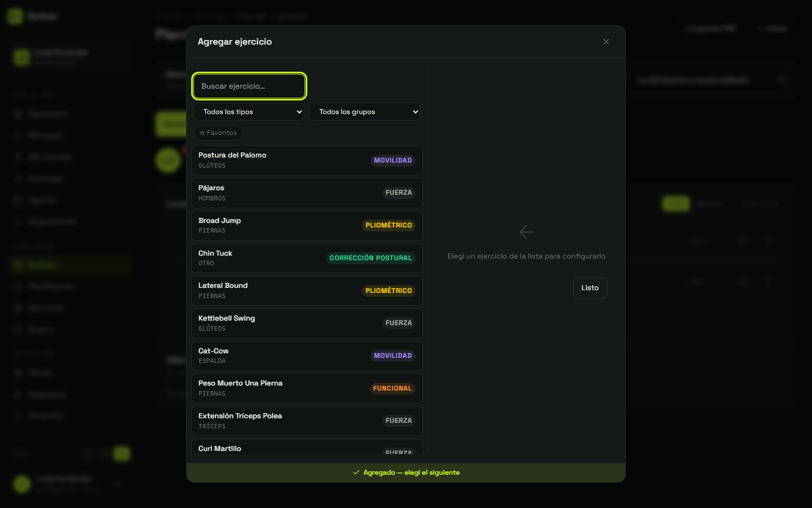Image resolution: width=812 pixels, height=508 pixels.
Task: Close the Agregar ejercicio dialog
Action: [606, 42]
